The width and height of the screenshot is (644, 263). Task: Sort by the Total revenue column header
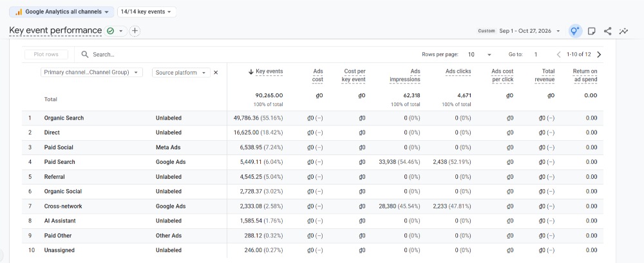(545, 75)
